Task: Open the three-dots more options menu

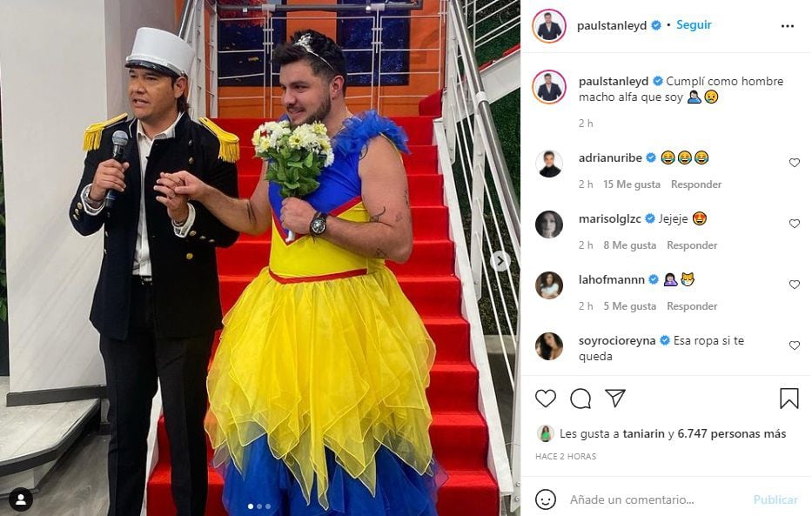Action: pyautogui.click(x=787, y=26)
